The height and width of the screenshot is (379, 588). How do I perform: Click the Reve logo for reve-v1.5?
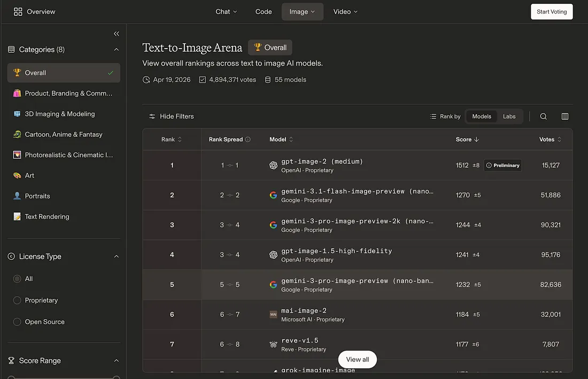click(273, 344)
